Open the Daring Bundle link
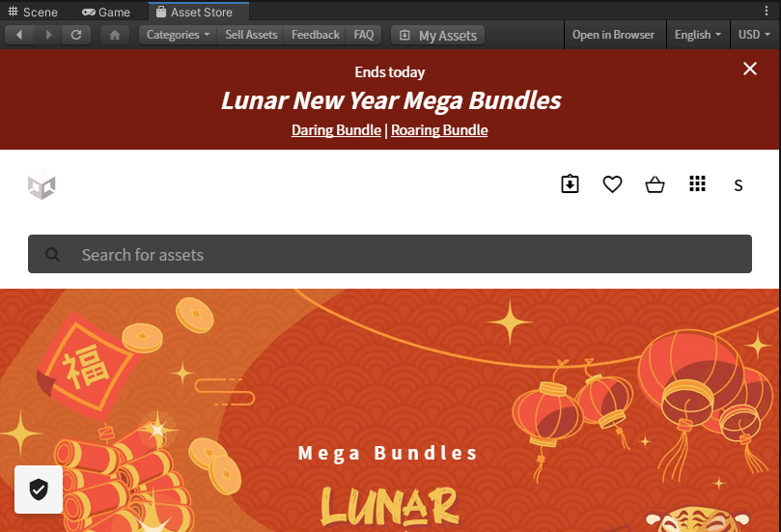This screenshot has height=532, width=781. click(x=336, y=130)
